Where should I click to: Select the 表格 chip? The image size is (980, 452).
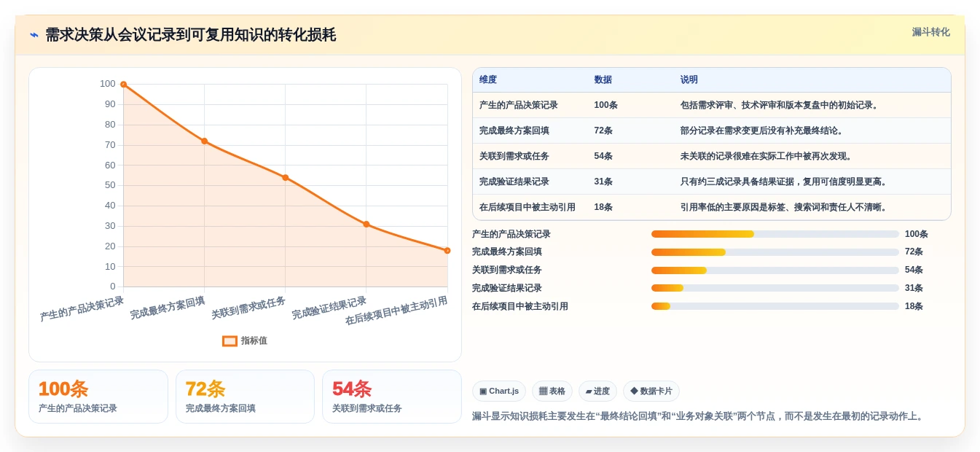point(552,391)
